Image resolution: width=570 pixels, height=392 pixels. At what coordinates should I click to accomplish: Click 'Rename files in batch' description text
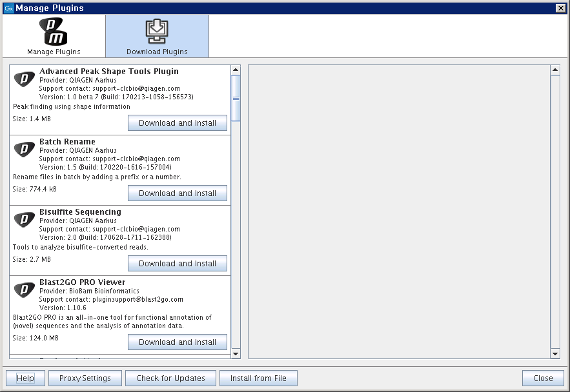click(97, 177)
